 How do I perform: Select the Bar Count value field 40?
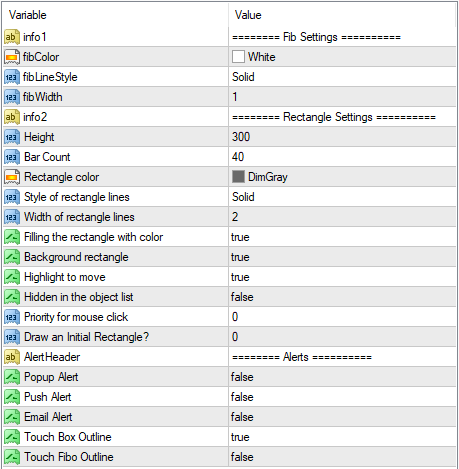click(x=342, y=157)
